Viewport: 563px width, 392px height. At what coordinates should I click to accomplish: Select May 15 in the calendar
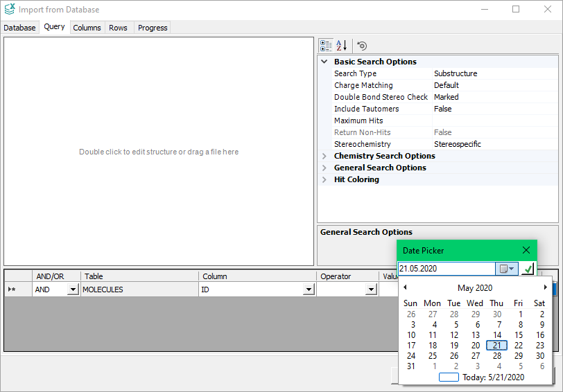(x=518, y=335)
